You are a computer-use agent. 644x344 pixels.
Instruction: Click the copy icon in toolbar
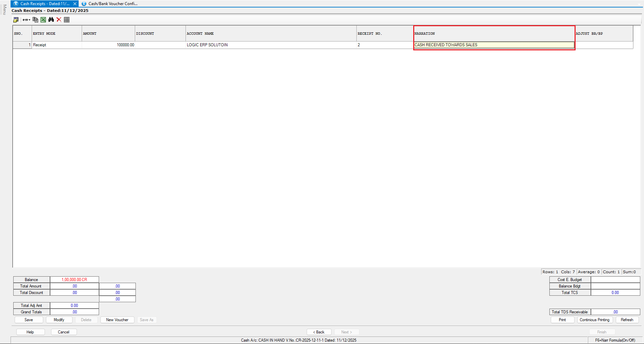click(x=35, y=20)
